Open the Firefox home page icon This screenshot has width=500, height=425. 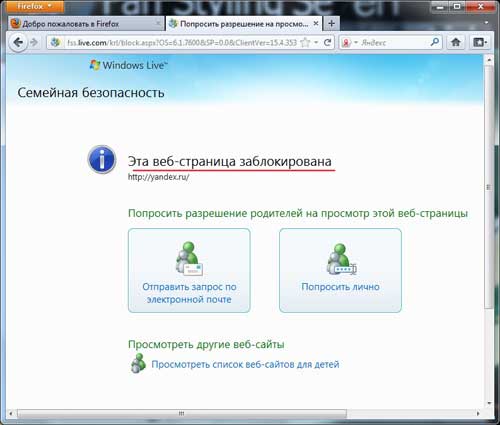456,42
